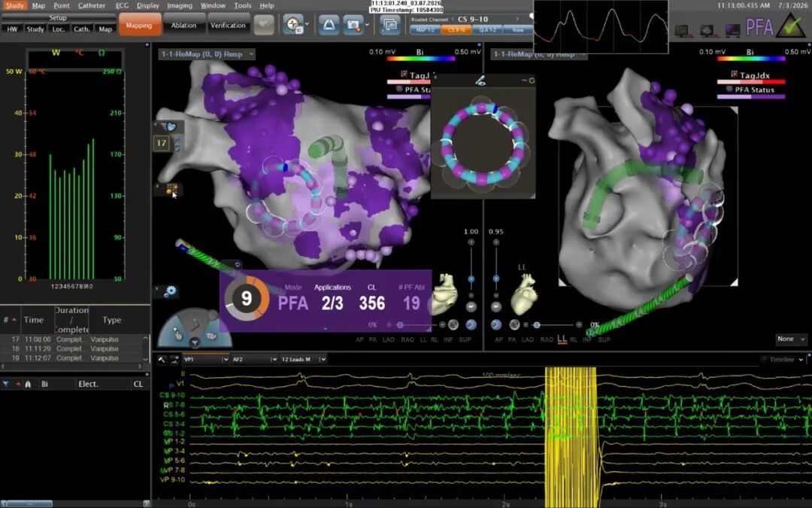
Task: Click the snapshot camera icon
Action: pos(353,24)
